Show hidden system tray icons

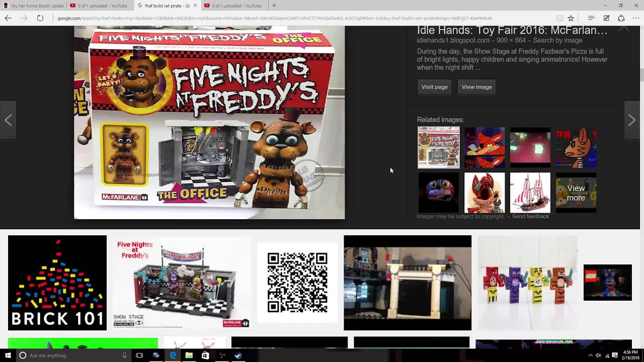pyautogui.click(x=591, y=355)
